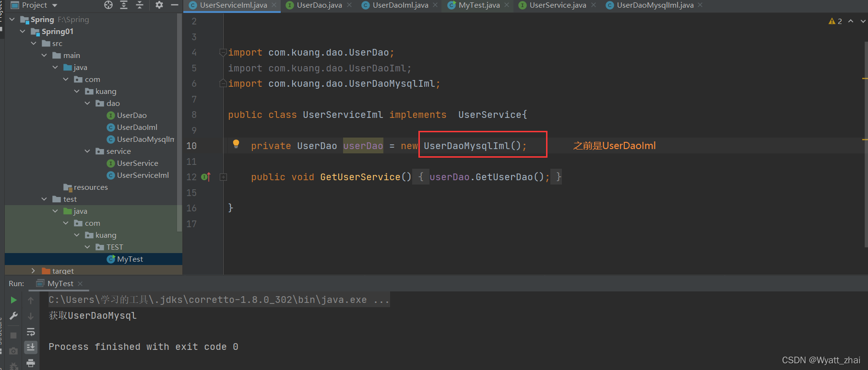Go to previous highlighted problem arrow

click(851, 21)
